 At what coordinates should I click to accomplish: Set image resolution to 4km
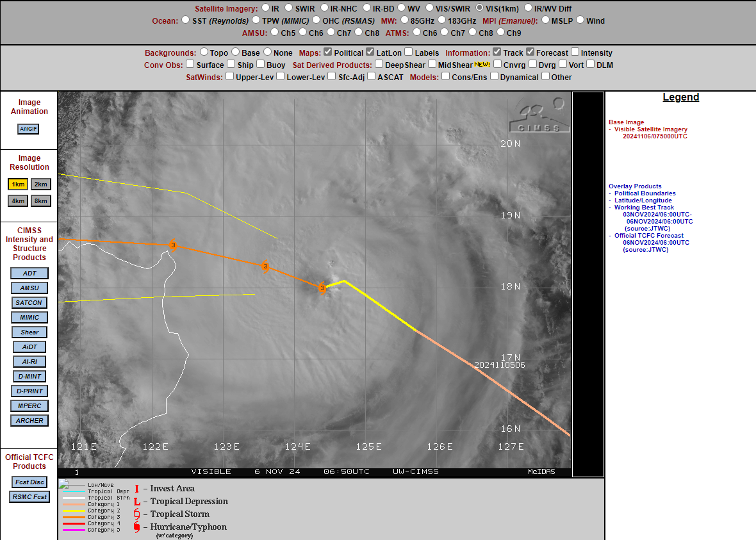pos(18,200)
